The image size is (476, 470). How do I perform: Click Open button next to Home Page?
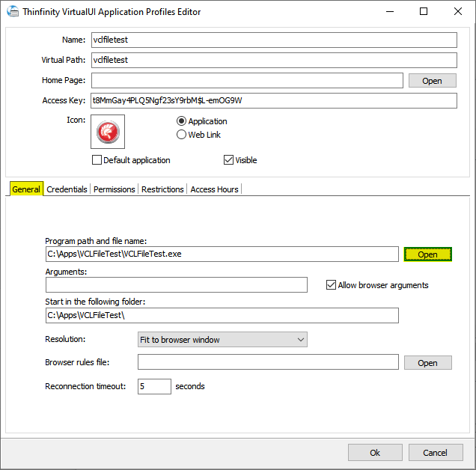pos(433,81)
